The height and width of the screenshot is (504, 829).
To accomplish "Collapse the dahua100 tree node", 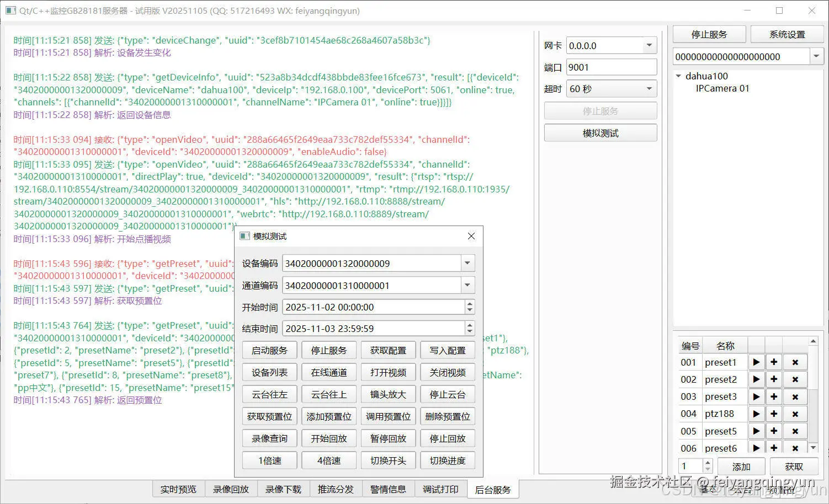I will pos(679,76).
